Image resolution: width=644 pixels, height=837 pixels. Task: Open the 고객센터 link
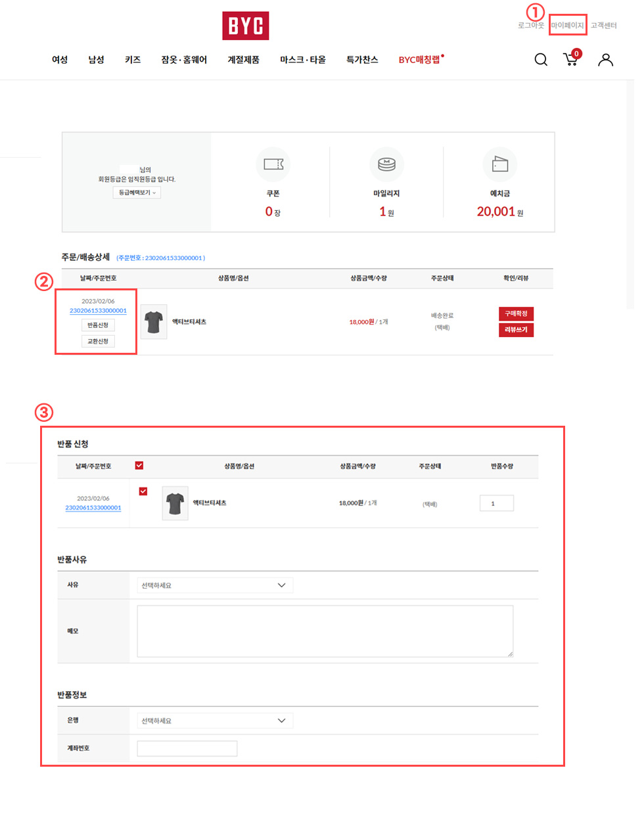pos(603,26)
